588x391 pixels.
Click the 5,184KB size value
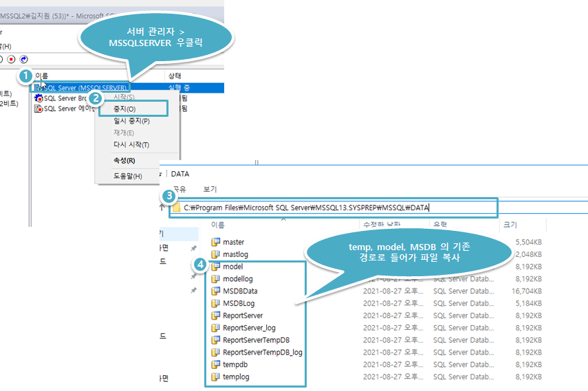click(x=529, y=303)
